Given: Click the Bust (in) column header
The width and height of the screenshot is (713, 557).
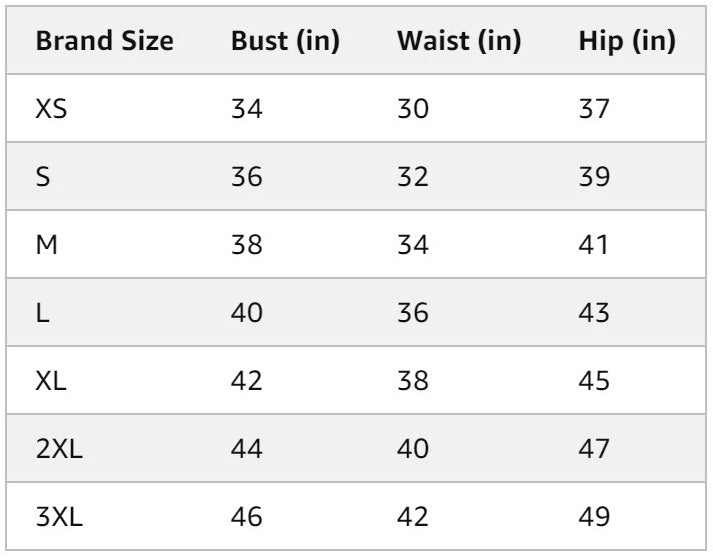Looking at the screenshot, I should pyautogui.click(x=285, y=42).
